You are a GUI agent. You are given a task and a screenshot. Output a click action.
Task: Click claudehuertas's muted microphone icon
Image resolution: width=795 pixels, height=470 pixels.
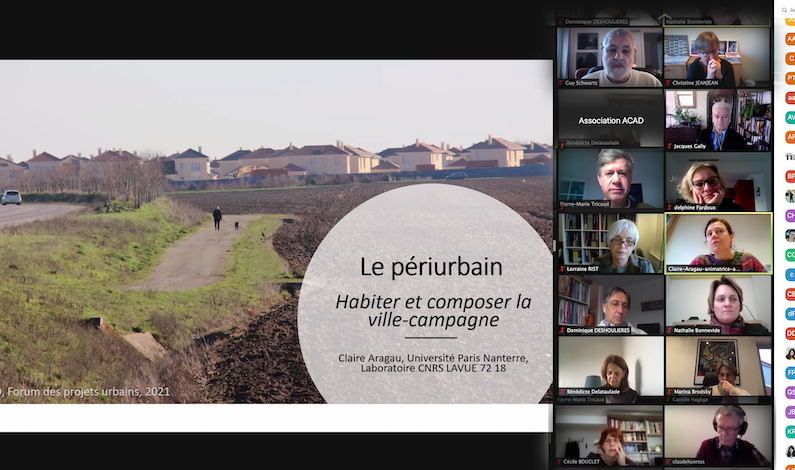tap(669, 461)
